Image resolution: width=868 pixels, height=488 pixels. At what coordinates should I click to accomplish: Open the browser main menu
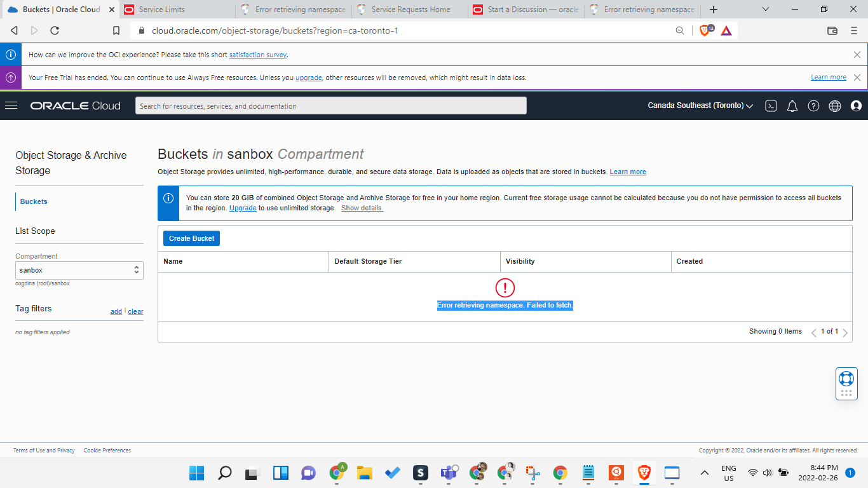854,30
